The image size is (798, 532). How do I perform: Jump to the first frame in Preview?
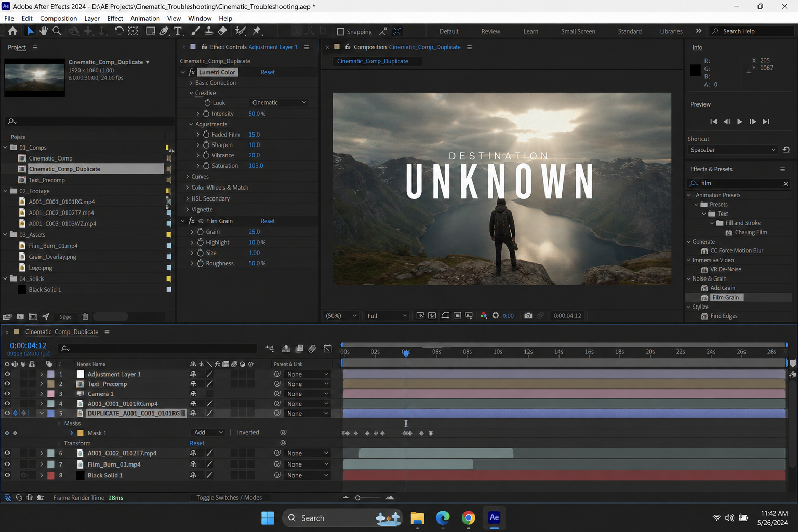[713, 122]
